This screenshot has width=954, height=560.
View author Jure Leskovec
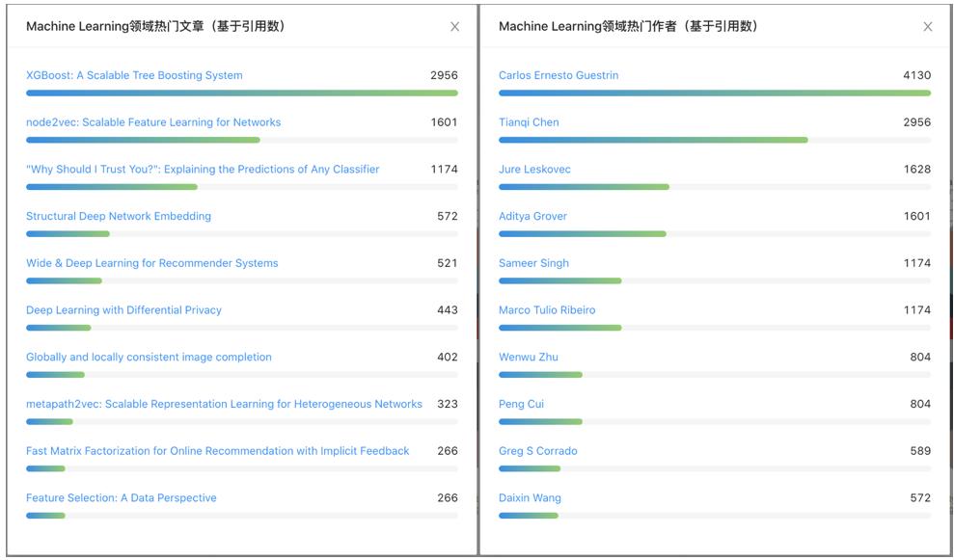(x=534, y=169)
